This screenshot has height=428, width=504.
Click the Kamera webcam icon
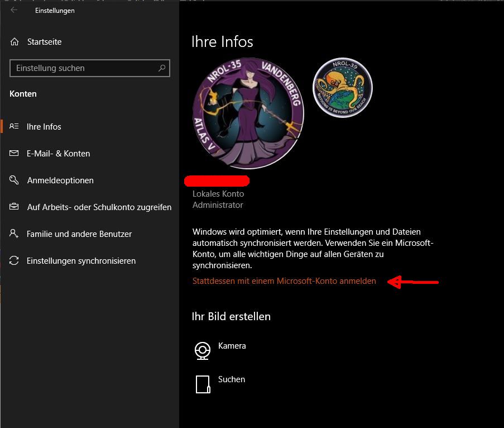tap(203, 350)
